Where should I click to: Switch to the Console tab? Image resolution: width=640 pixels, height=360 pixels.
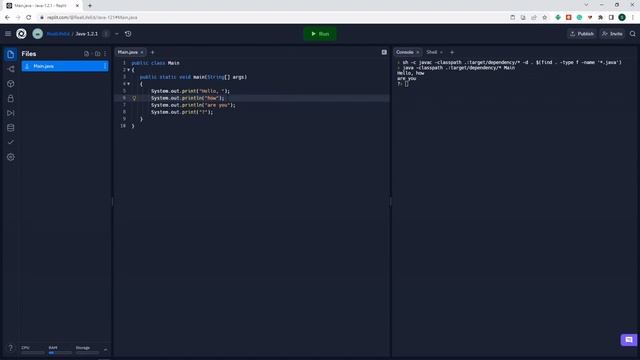[x=404, y=52]
